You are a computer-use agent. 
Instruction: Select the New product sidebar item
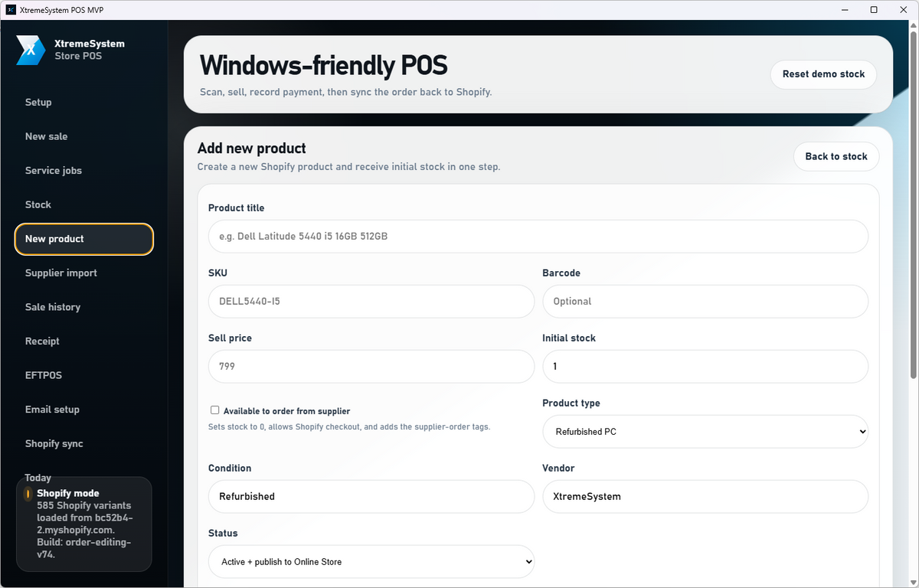[84, 239]
